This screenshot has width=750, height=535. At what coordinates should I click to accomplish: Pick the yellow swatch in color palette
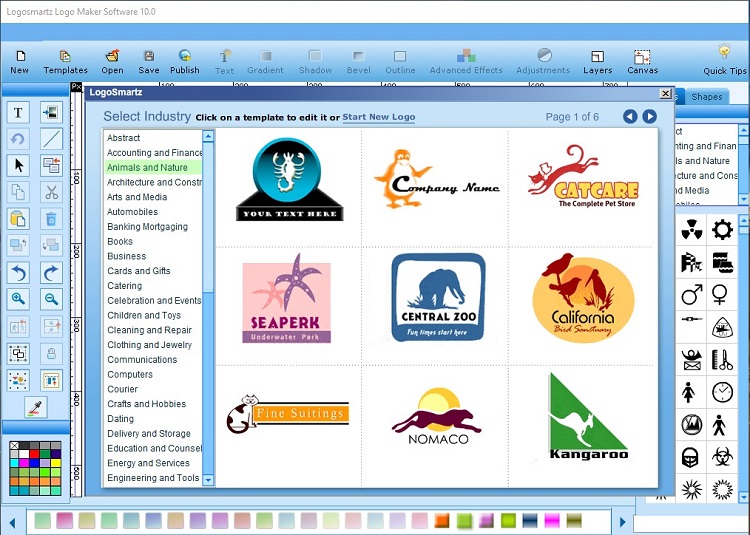pyautogui.click(x=56, y=463)
